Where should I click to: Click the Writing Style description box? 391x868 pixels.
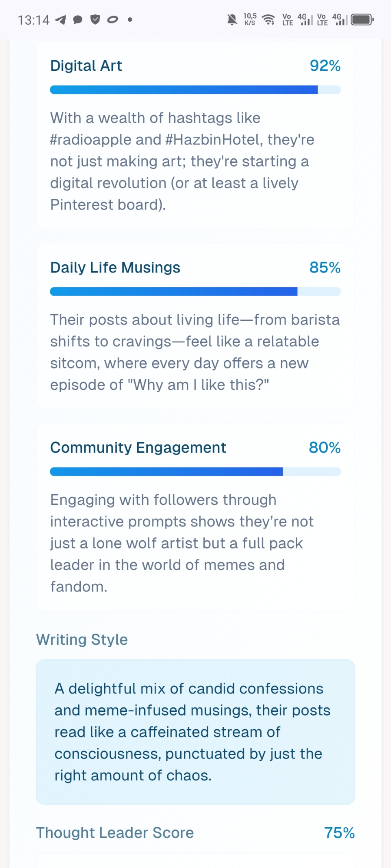pyautogui.click(x=195, y=732)
